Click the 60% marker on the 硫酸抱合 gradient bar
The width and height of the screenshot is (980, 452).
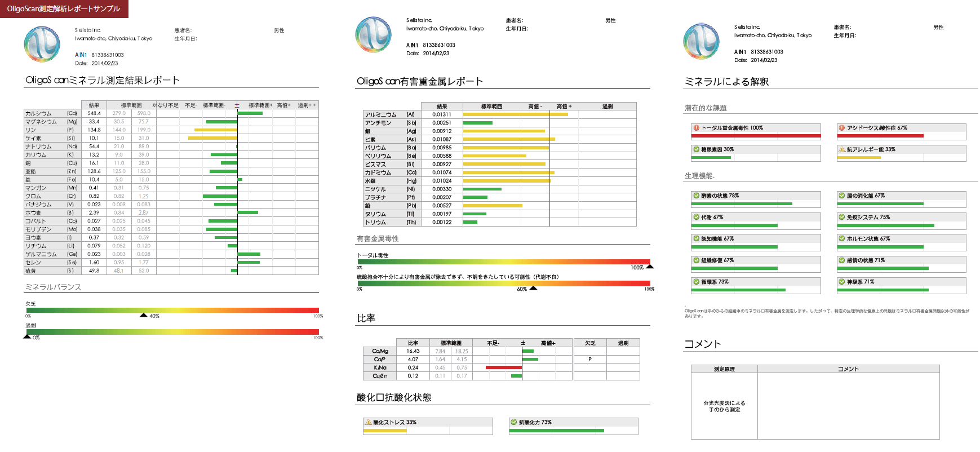point(533,288)
